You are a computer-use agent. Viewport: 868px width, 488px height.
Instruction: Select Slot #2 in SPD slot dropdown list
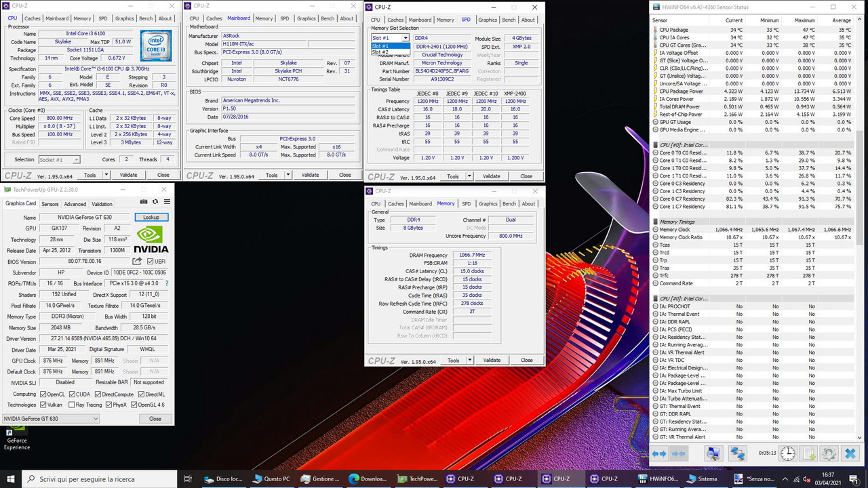390,52
